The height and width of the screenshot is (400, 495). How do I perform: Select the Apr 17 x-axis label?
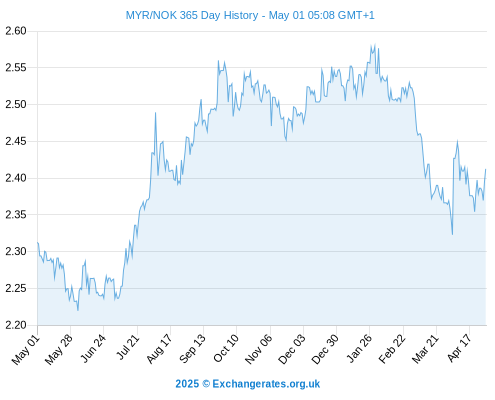click(x=459, y=348)
